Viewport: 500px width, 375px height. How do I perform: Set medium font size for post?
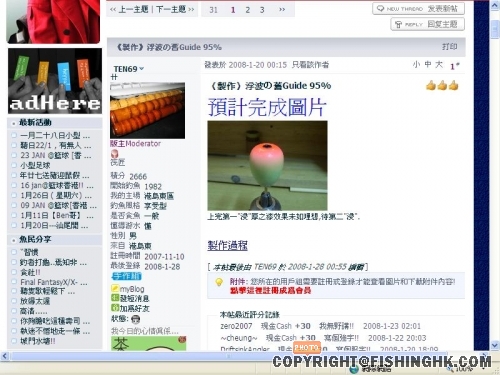tap(428, 64)
